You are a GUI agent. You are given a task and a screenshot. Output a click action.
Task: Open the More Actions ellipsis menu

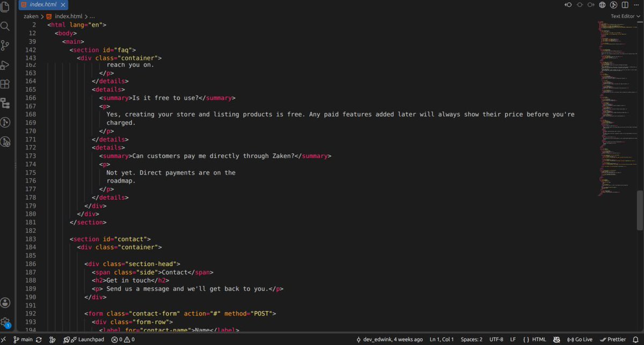point(636,5)
